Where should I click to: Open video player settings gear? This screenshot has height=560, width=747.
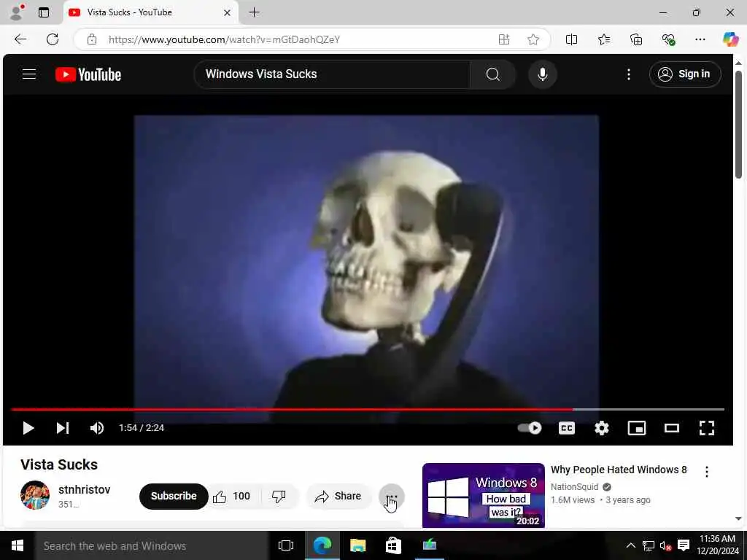[x=602, y=427]
